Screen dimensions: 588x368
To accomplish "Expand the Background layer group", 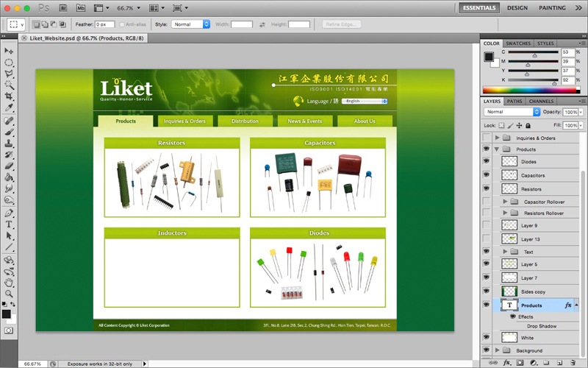I will 498,350.
